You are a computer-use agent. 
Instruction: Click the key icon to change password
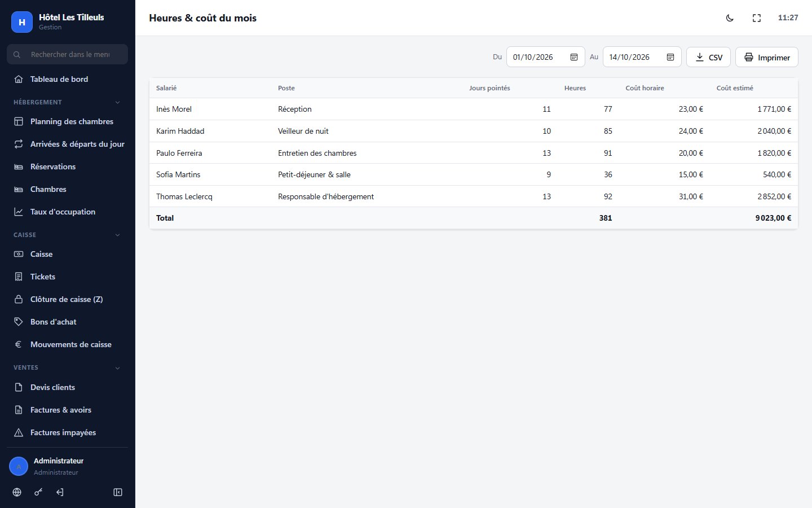tap(38, 492)
